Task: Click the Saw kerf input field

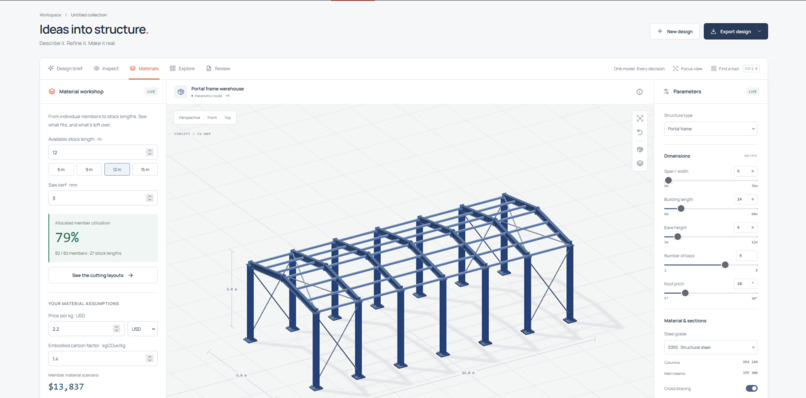Action: tap(103, 198)
